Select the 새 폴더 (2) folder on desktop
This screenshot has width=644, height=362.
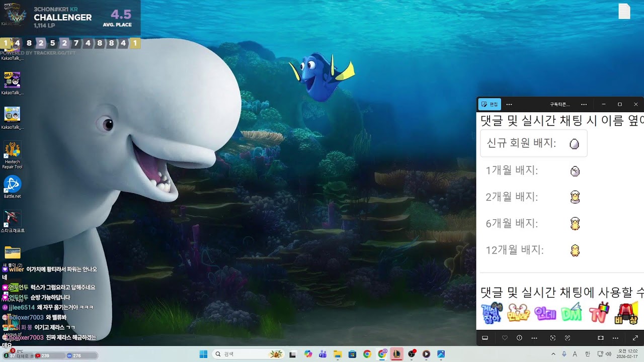[12, 255]
